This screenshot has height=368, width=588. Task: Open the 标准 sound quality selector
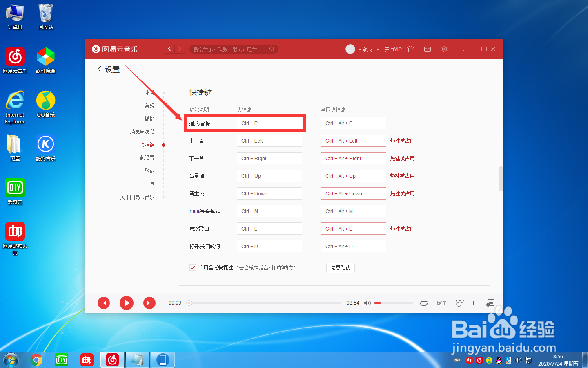[x=441, y=303]
